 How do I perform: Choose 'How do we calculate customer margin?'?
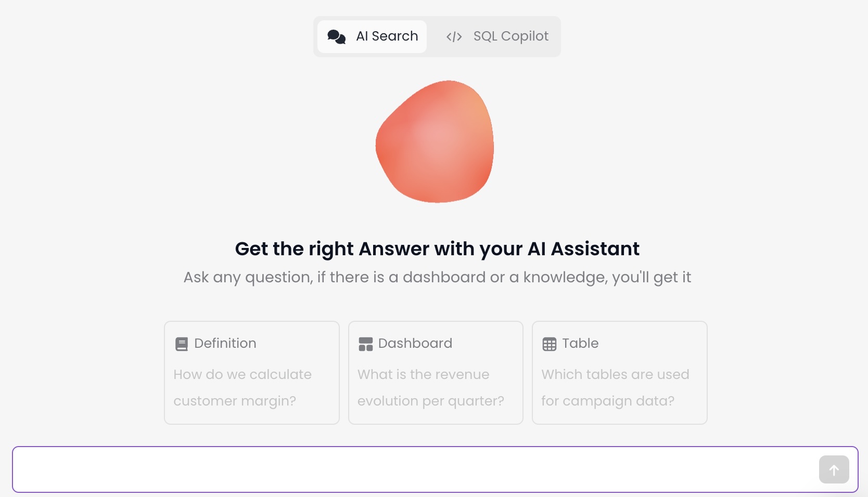pyautogui.click(x=242, y=388)
